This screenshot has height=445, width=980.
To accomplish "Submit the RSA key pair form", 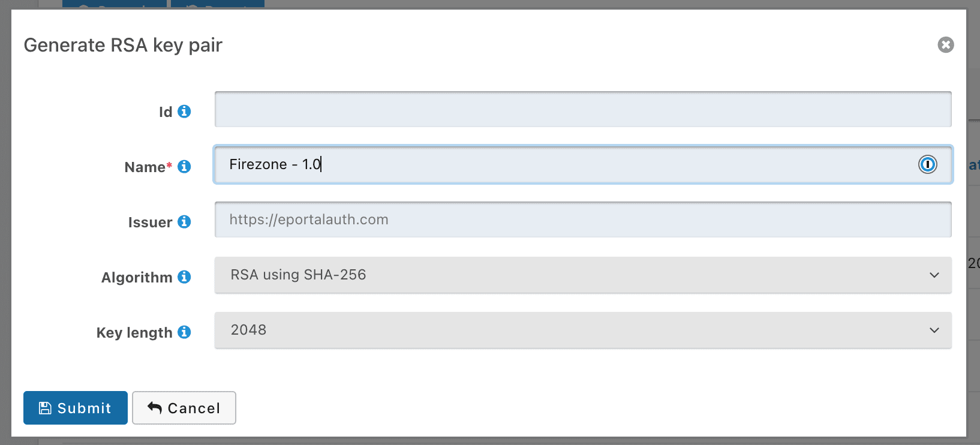I will 75,408.
